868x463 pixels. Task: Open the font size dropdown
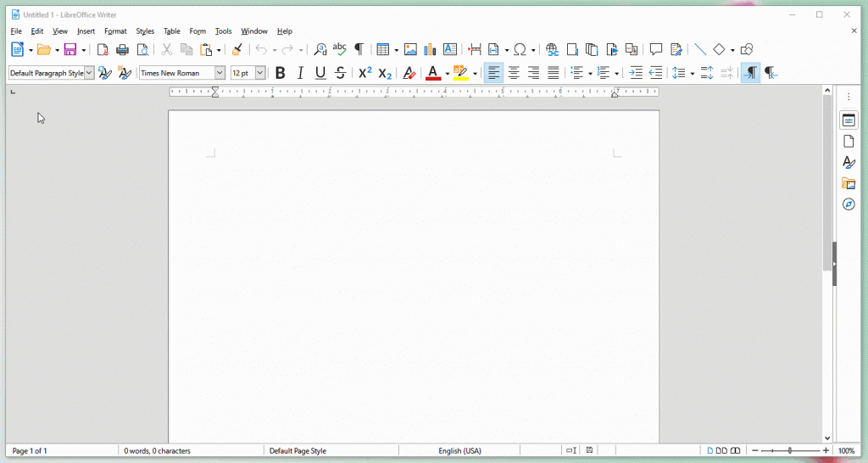point(259,73)
